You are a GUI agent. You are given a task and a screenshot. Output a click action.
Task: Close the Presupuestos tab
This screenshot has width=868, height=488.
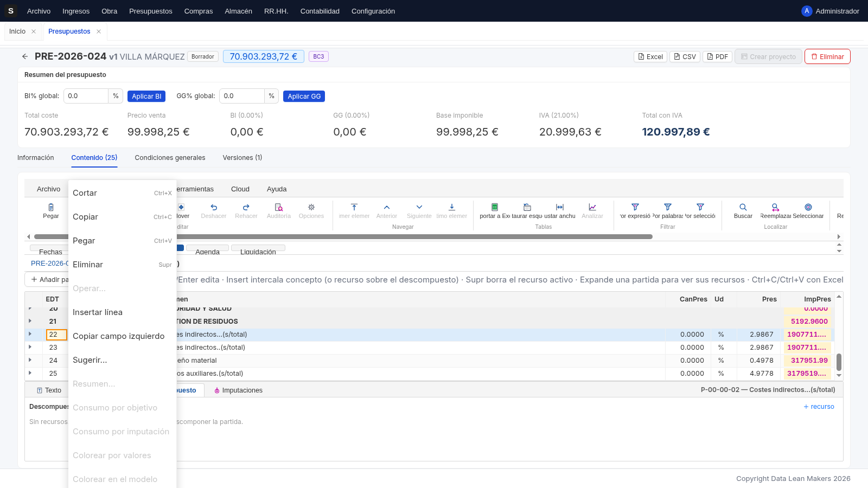99,31
